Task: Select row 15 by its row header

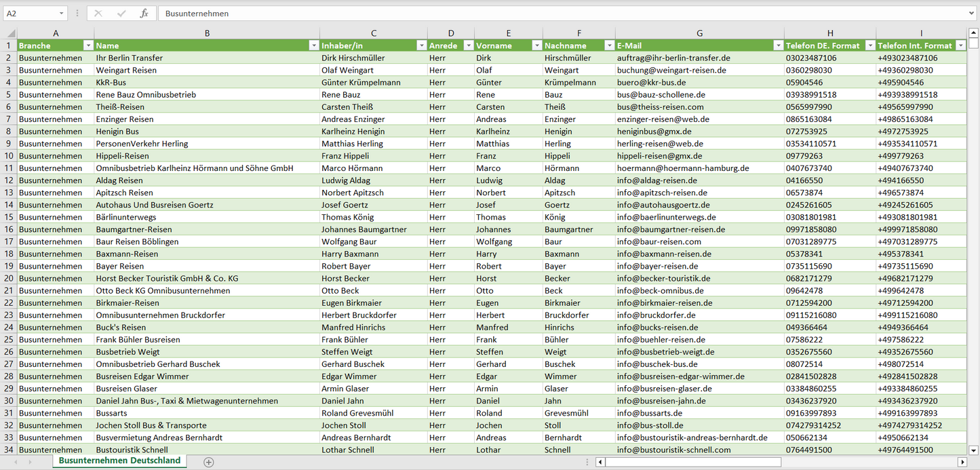Action: (x=9, y=217)
